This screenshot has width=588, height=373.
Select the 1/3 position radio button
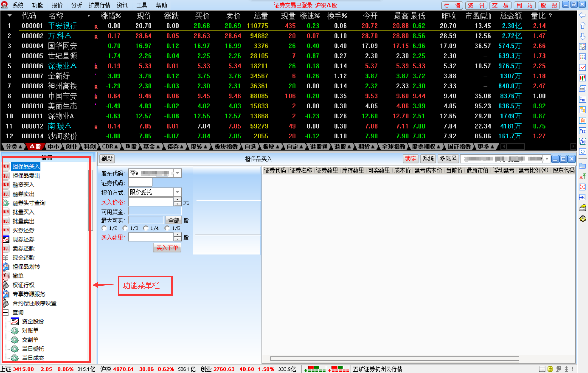pos(125,228)
